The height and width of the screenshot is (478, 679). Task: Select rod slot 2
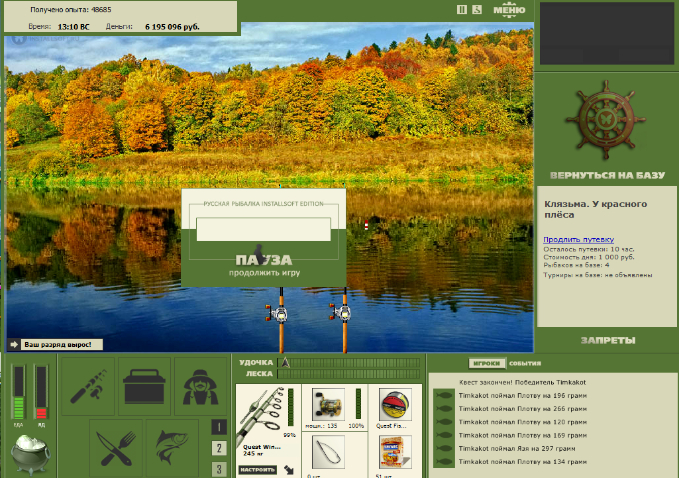219,448
